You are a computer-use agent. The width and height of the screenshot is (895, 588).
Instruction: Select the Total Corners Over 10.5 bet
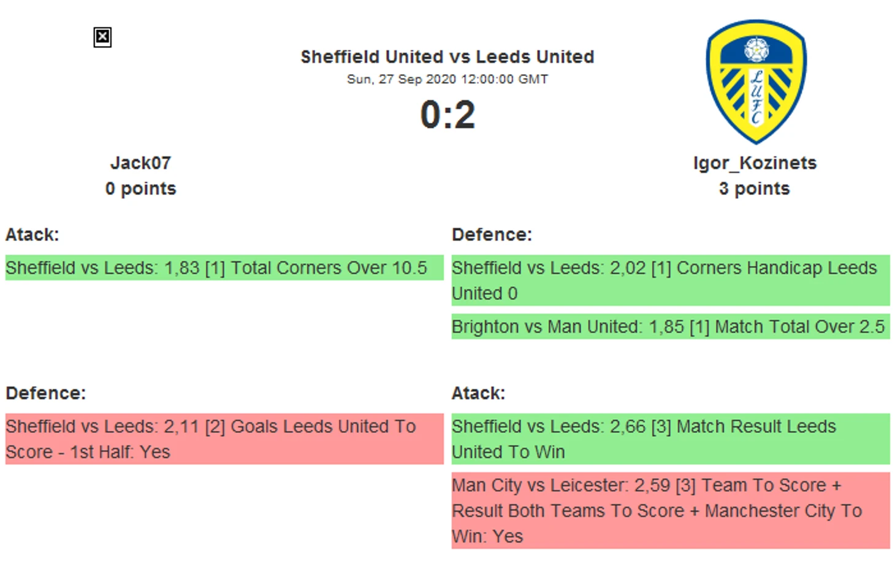click(x=224, y=268)
